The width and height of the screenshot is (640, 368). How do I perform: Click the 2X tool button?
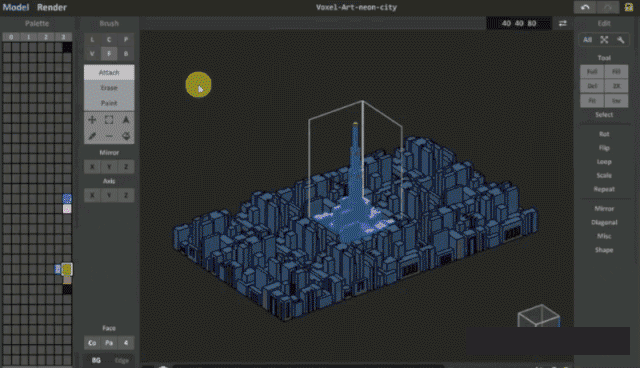tap(616, 86)
